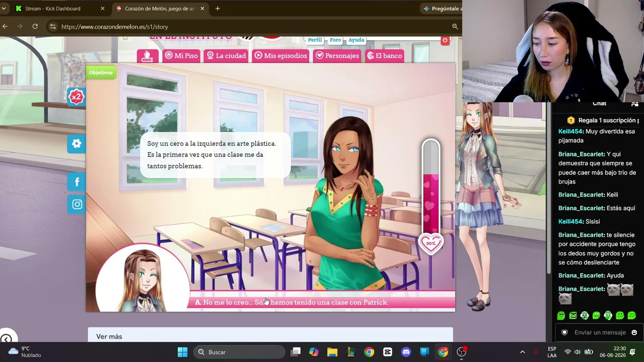Viewport: 644px width, 362px height.
Task: Type in the Enviar un mensaje field
Action: [x=600, y=332]
